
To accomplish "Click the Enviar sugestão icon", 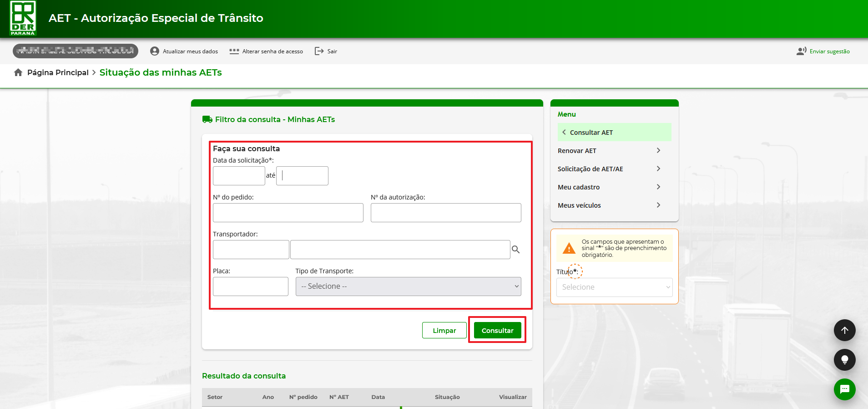I will click(801, 51).
